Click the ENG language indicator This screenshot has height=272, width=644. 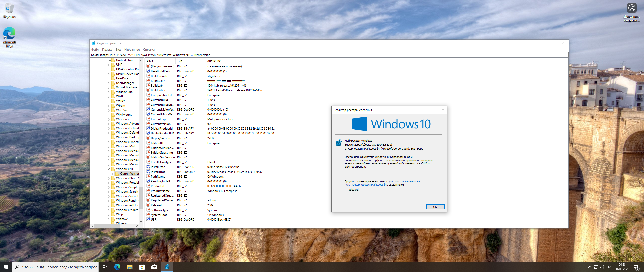pos(609,267)
